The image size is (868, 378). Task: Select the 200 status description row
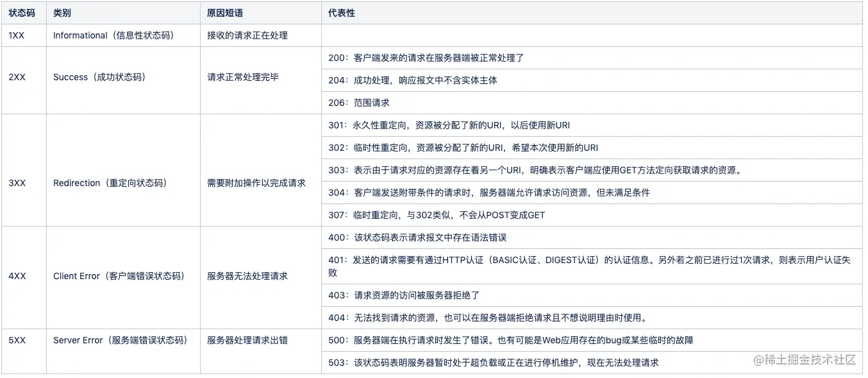coord(592,58)
